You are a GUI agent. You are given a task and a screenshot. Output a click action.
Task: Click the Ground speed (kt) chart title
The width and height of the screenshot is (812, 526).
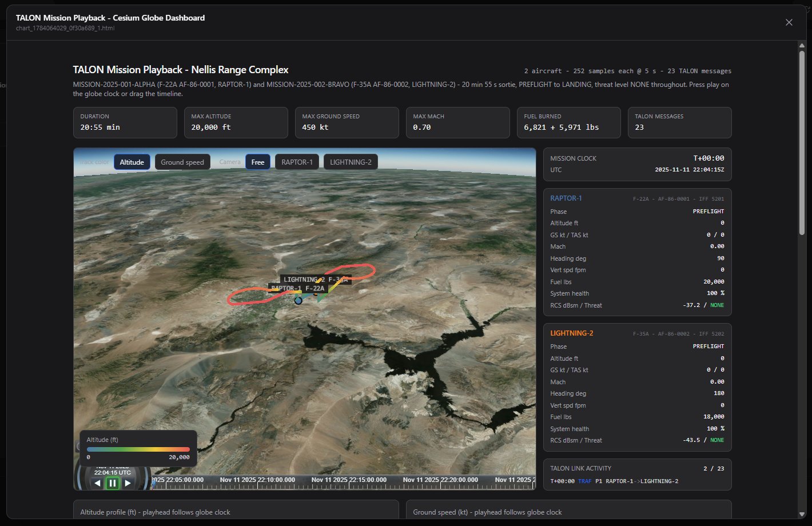(488, 512)
